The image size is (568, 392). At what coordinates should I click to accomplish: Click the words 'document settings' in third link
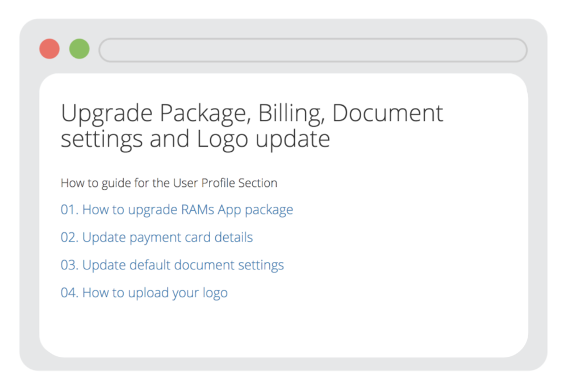coord(229,265)
